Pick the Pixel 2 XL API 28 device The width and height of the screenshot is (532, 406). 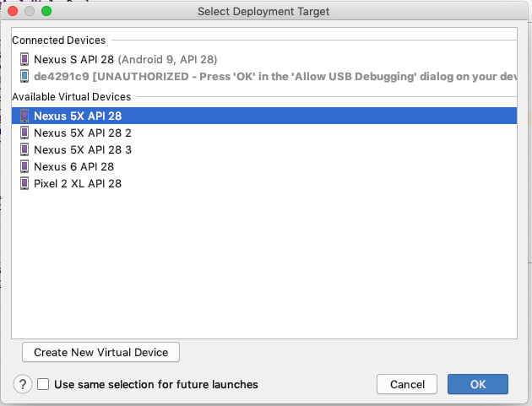pos(78,183)
